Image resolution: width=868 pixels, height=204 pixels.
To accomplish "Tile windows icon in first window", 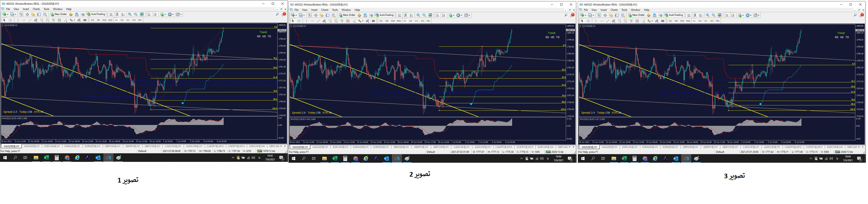I will [x=142, y=15].
